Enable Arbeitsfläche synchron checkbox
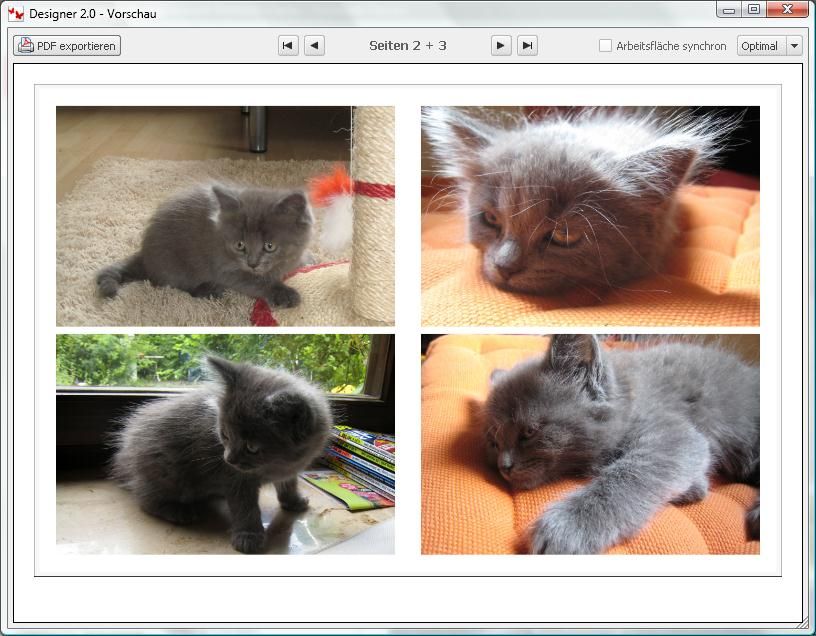816x636 pixels. pos(605,46)
